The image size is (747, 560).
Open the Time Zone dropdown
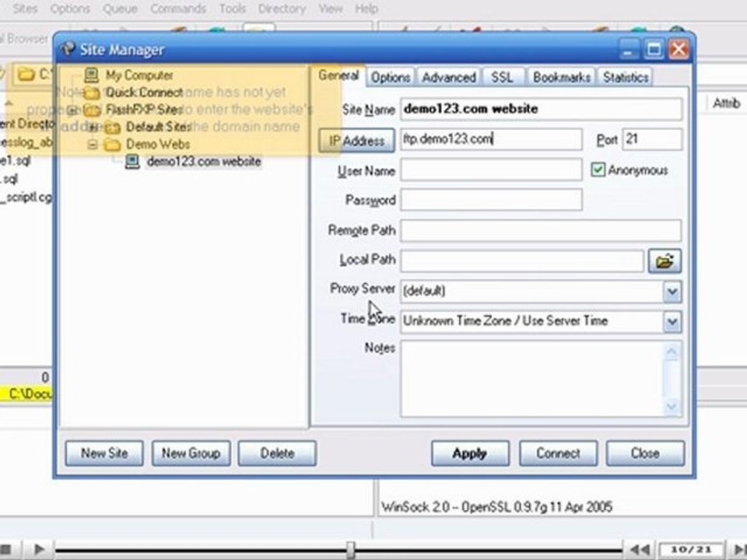click(x=672, y=321)
